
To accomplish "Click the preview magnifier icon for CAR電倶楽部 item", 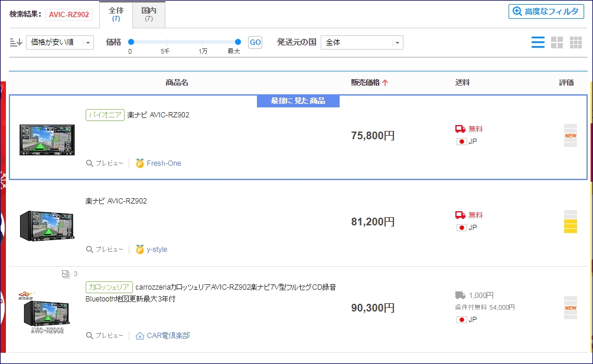I will 89,336.
